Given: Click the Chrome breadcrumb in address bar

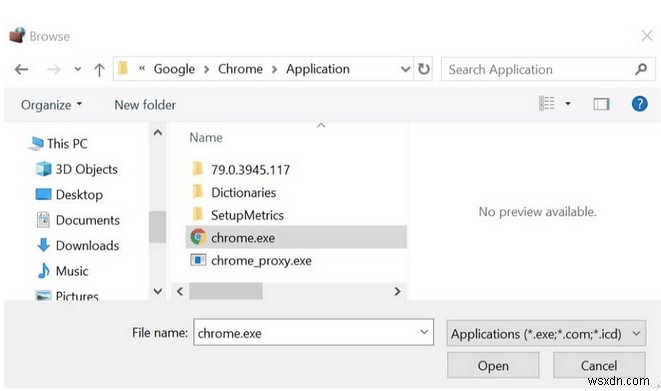Looking at the screenshot, I should click(240, 69).
